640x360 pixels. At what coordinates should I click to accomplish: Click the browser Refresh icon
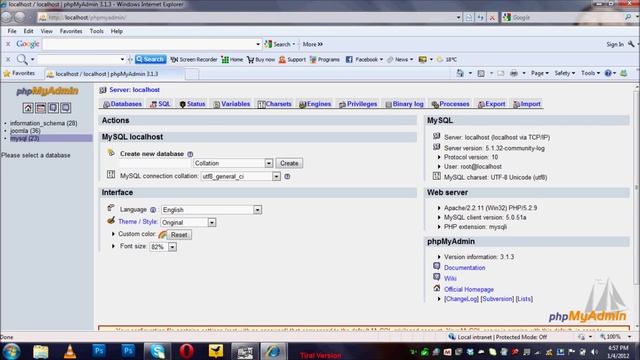480,18
